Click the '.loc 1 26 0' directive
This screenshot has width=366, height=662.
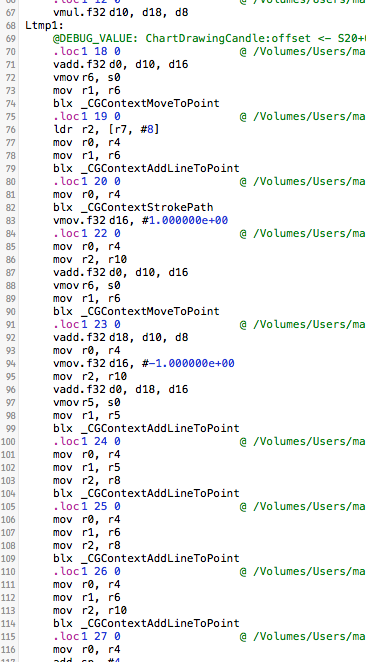[87, 572]
